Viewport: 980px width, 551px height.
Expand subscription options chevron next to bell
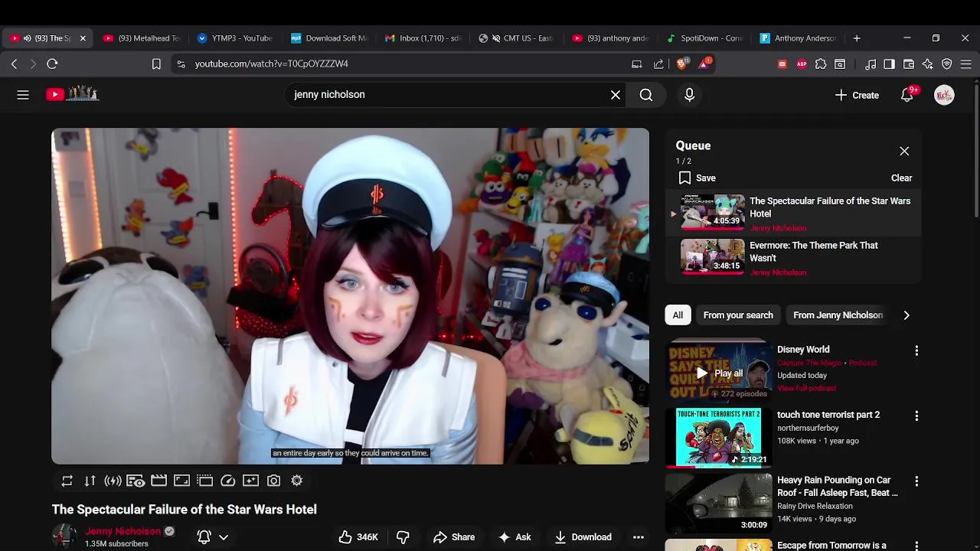tap(224, 537)
